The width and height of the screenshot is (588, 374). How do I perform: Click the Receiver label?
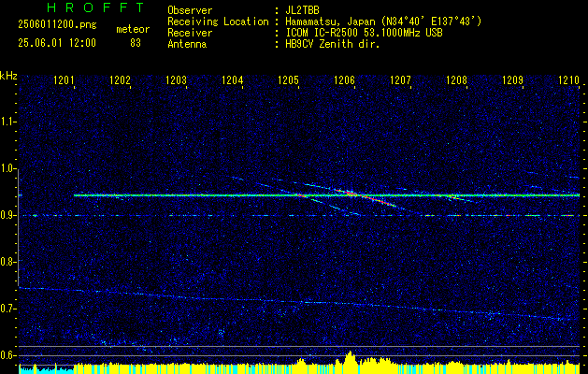(x=190, y=33)
